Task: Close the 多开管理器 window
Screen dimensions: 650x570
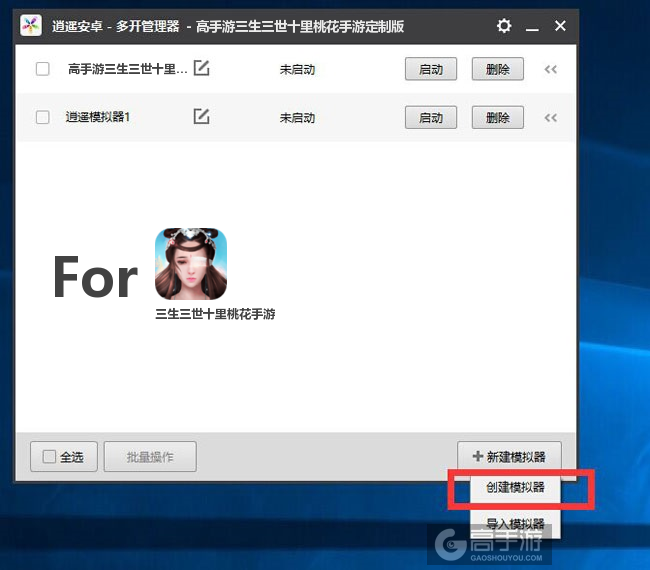Action: pos(560,26)
